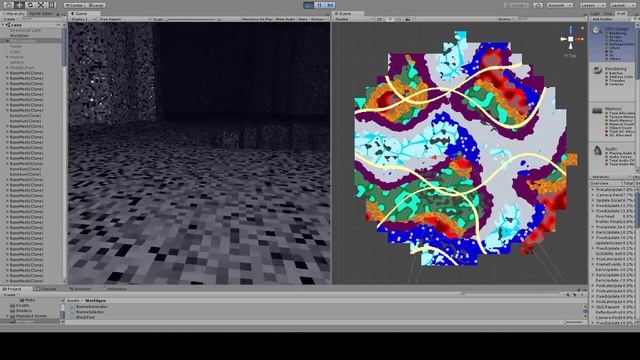Click the Pause button

[x=320, y=5]
